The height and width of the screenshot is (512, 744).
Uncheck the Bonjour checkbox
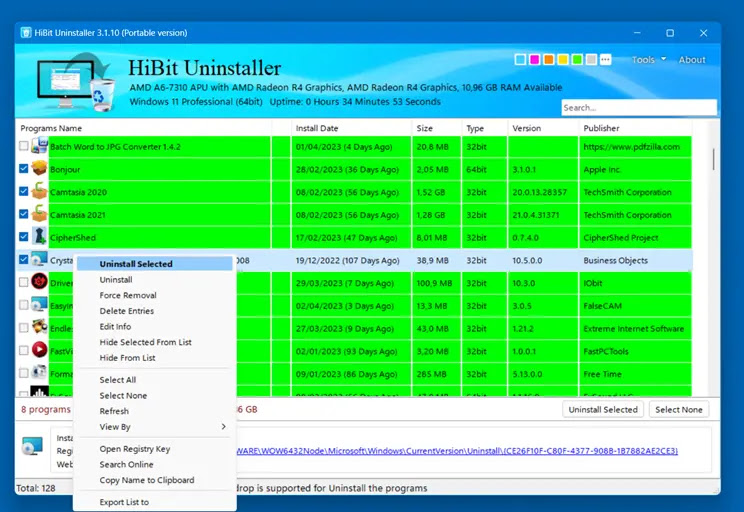23,168
